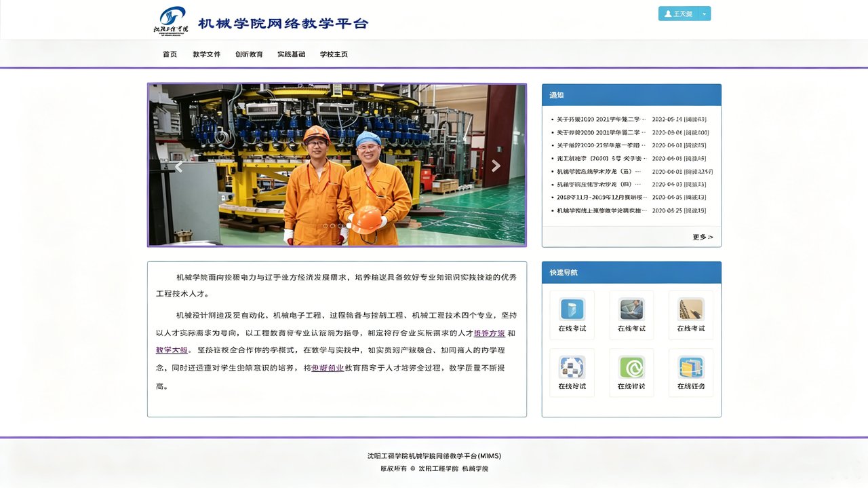Click the 王天骏 user button
868x488 pixels.
tap(679, 14)
